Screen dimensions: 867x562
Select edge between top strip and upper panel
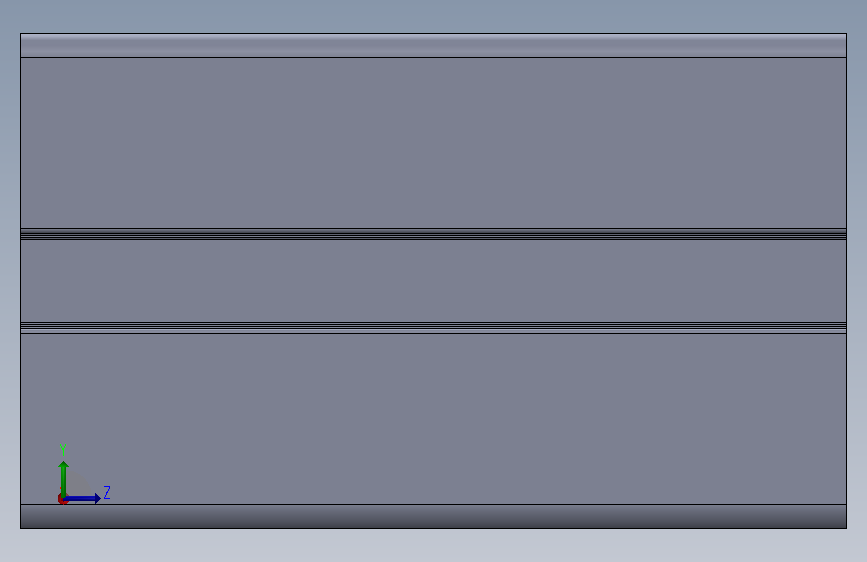[x=434, y=58]
